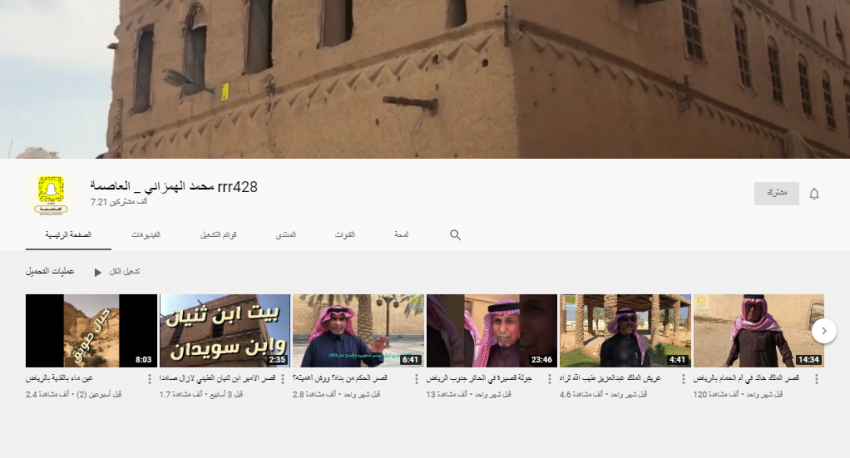Switch to the الفيديوهات (Videos) tab
Viewport: 850px width, 458px height.
tap(146, 235)
